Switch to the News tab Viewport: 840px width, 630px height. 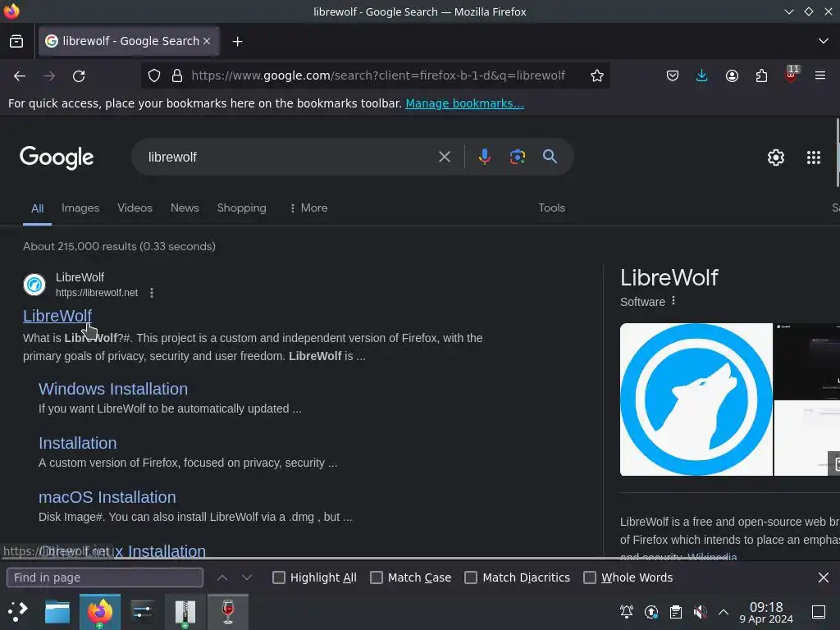pos(185,208)
